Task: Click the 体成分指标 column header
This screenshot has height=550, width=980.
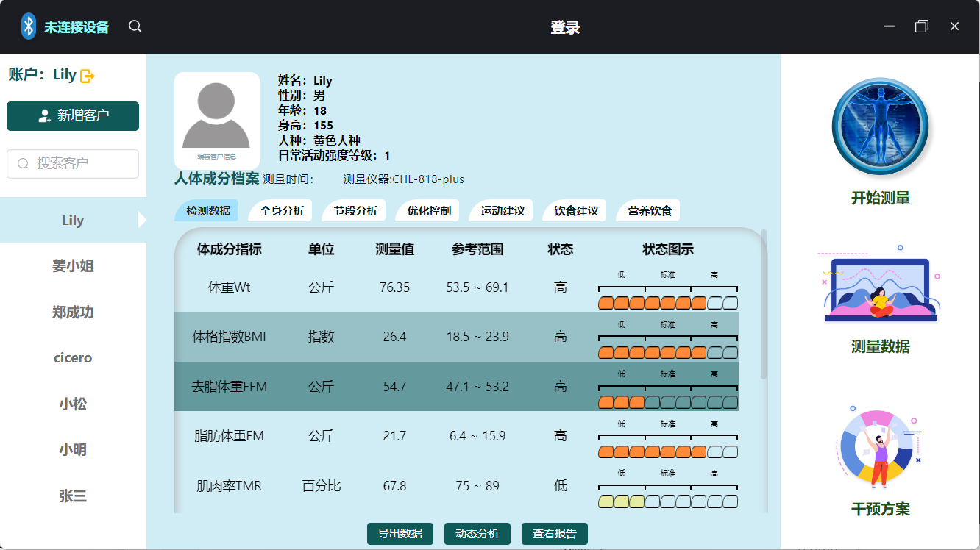Action: (230, 249)
